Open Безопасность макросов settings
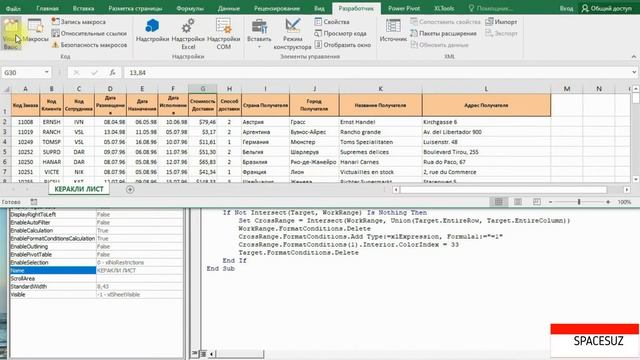This screenshot has height=360, width=640. pyautogui.click(x=89, y=44)
